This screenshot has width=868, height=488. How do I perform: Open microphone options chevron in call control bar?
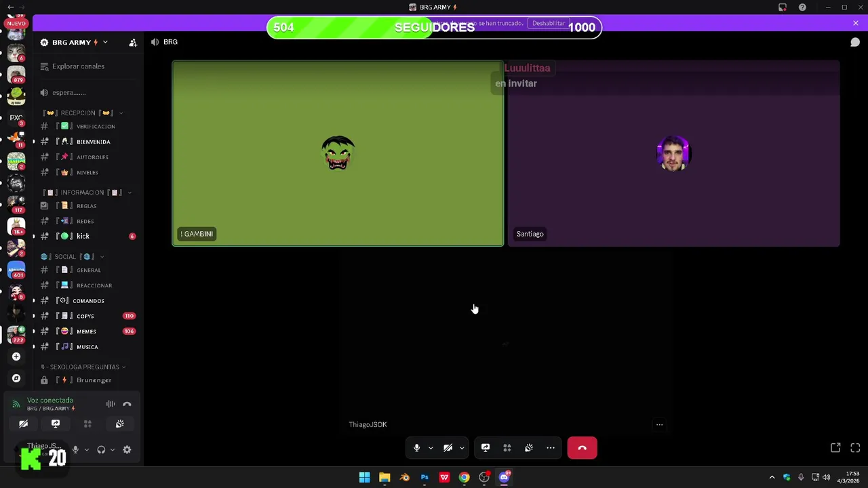[x=430, y=448]
